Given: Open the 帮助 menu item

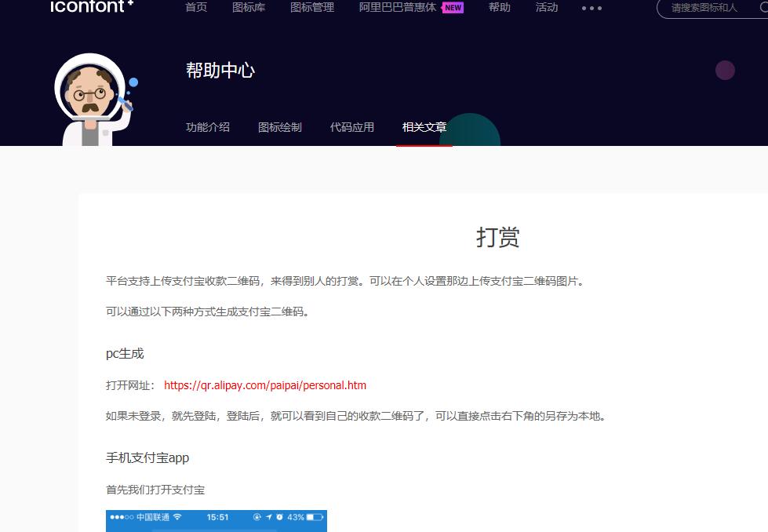Looking at the screenshot, I should tap(499, 7).
